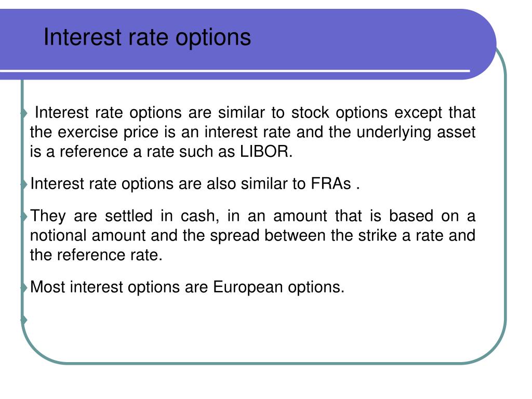Screen dimensions: 532x399
Task: Click the phrase 'notional amount' in the third bullet
Action: [88, 235]
